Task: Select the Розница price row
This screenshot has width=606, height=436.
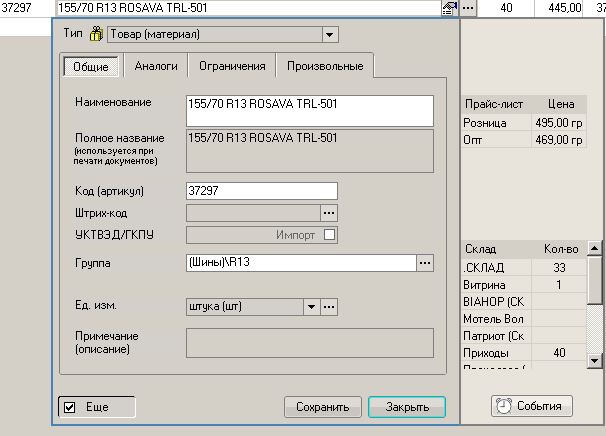Action: pos(524,123)
